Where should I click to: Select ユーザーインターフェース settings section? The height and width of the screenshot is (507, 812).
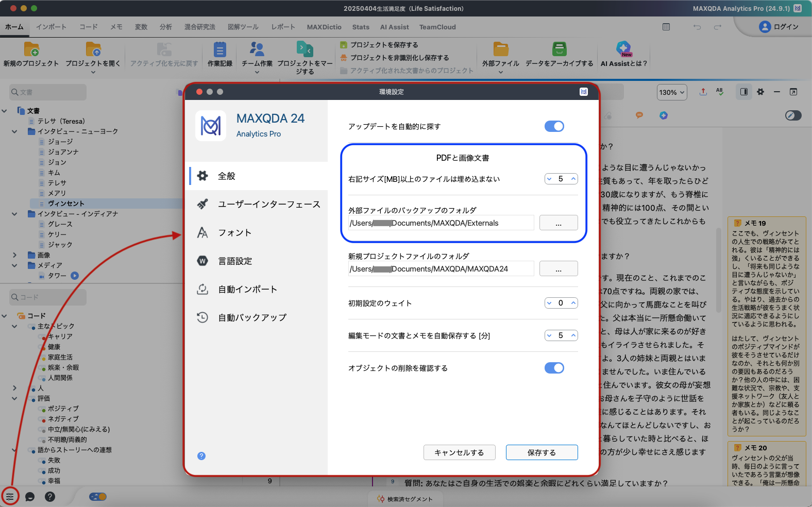(x=257, y=204)
